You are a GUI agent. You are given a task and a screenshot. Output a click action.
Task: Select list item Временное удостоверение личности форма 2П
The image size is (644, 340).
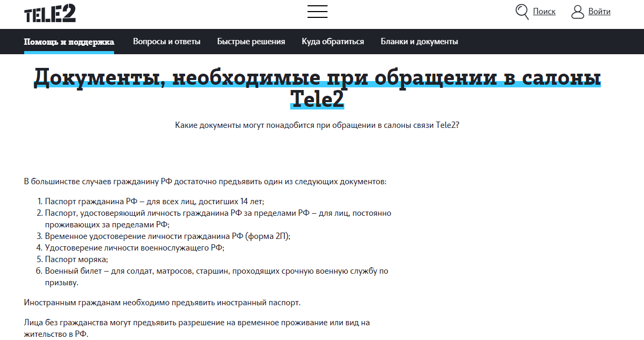click(x=168, y=236)
